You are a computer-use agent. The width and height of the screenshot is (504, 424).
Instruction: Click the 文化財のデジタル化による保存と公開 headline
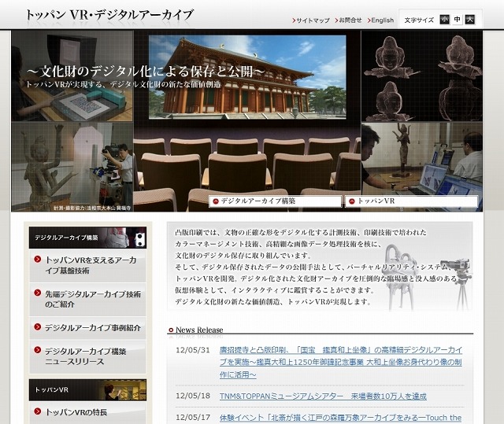146,72
